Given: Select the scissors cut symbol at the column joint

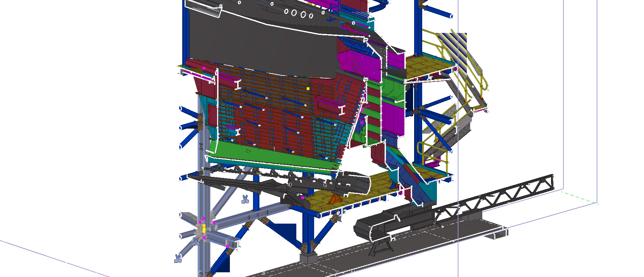Looking at the screenshot, I should point(196,241).
